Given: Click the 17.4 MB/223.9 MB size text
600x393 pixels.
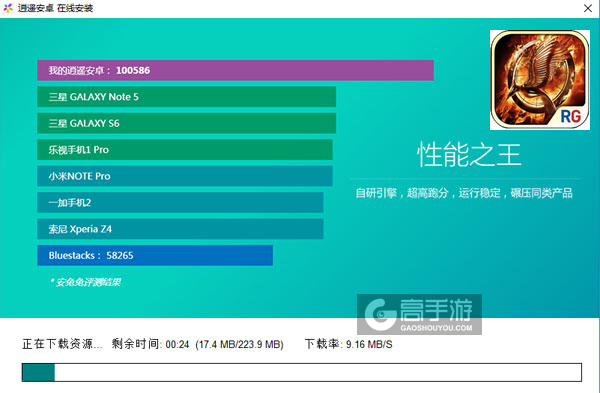Looking at the screenshot, I should click(x=240, y=344).
